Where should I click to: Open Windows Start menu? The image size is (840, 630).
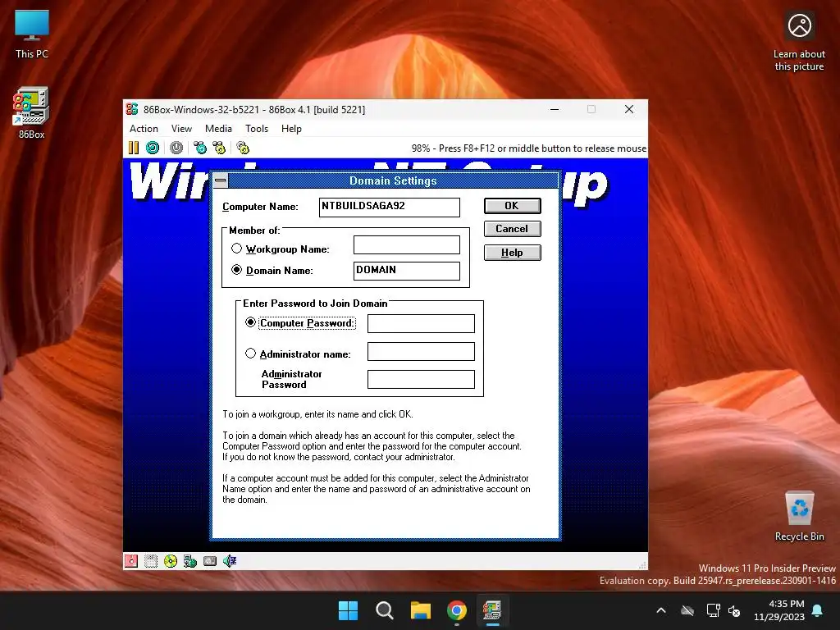(x=348, y=610)
